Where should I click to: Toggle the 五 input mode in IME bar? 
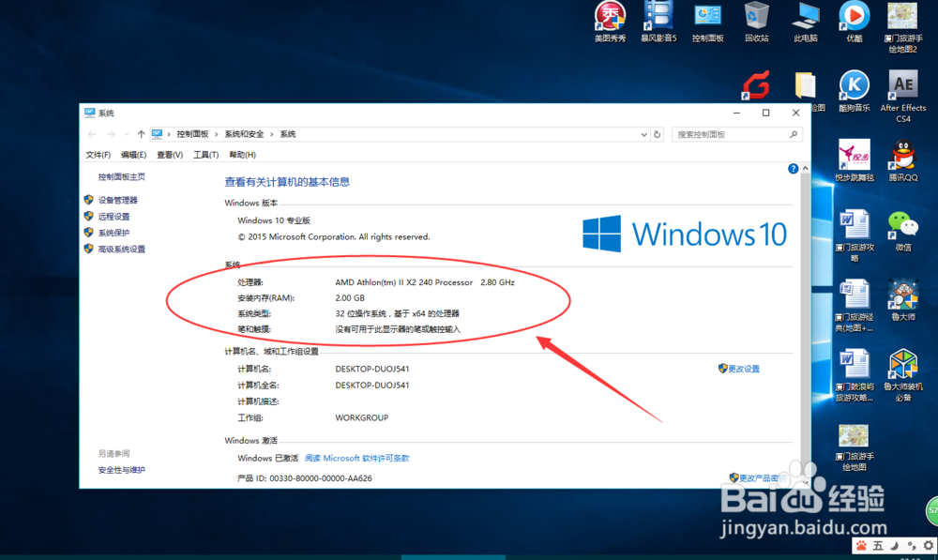point(878,546)
